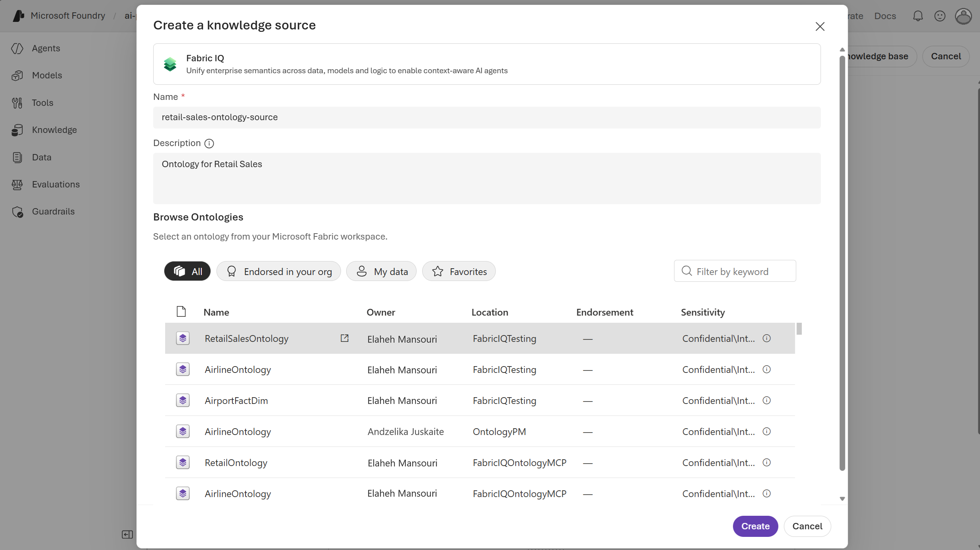Viewport: 980px width, 550px height.
Task: Open the Models menu item
Action: pos(47,76)
